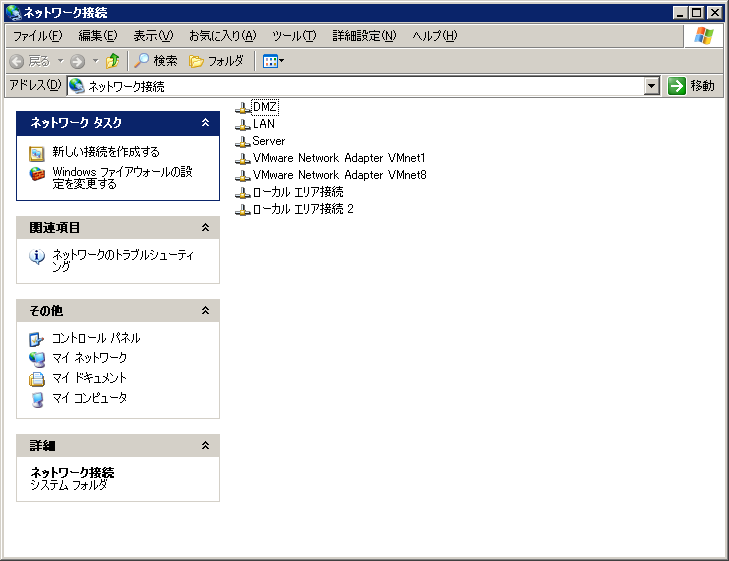The width and height of the screenshot is (729, 561).
Task: Click the My Network globe icon
Action: (37, 359)
